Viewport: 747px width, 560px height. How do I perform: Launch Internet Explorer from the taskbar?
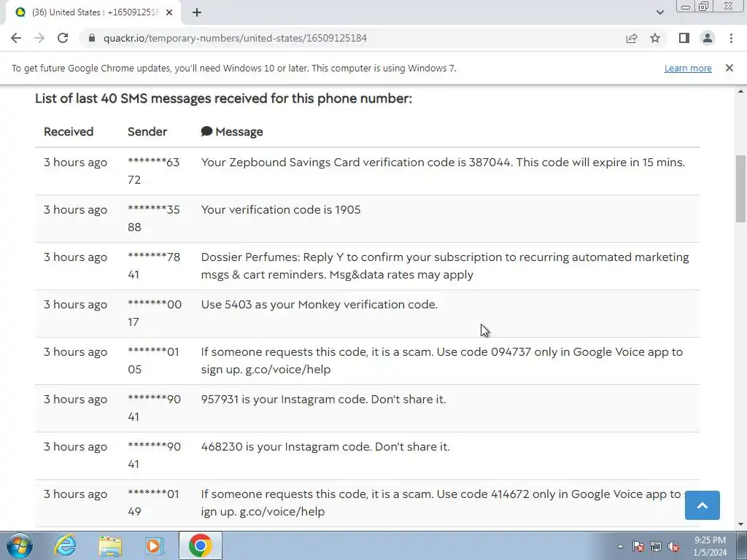tap(65, 545)
